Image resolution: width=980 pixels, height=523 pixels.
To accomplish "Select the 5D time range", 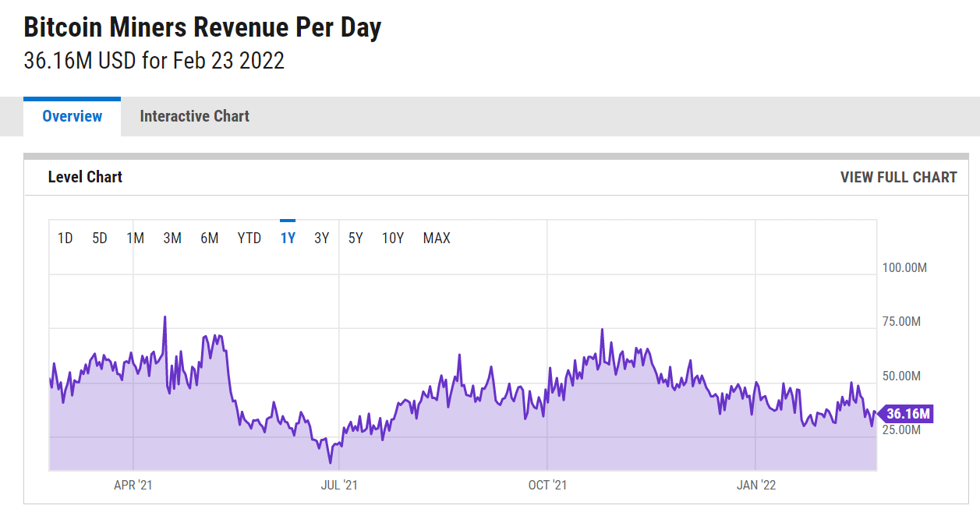I will tap(100, 239).
